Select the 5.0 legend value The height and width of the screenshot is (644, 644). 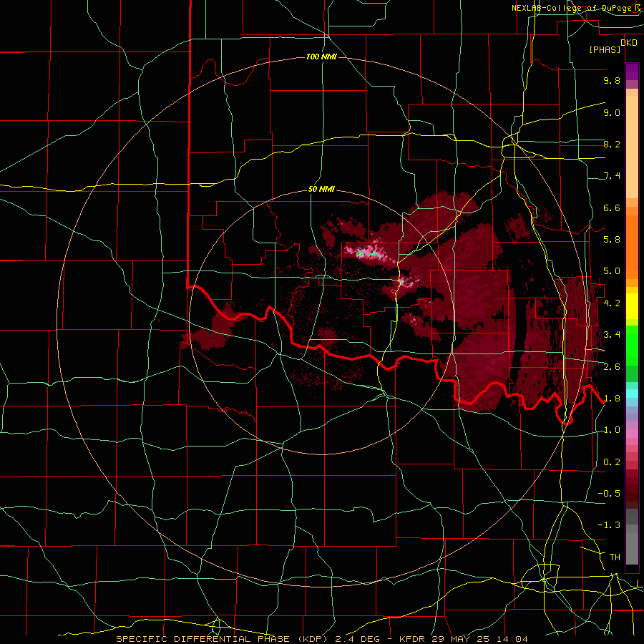click(612, 271)
